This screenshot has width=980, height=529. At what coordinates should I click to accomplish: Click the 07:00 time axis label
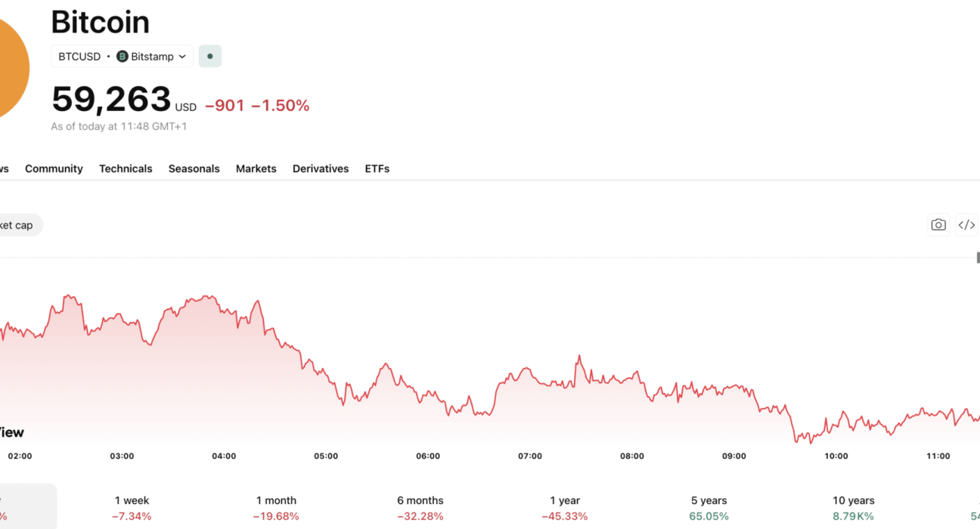pyautogui.click(x=530, y=456)
